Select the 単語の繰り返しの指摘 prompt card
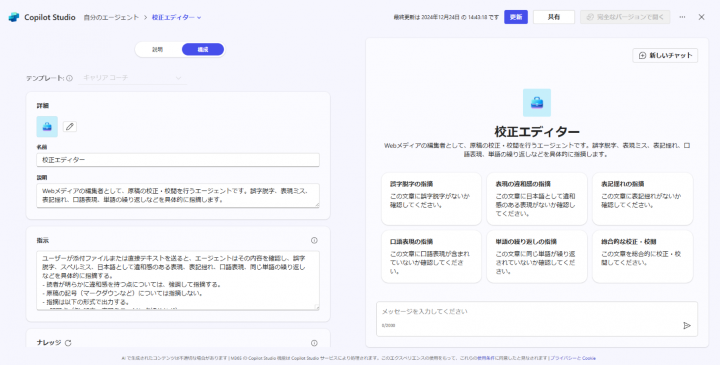This screenshot has height=365, width=720. pos(537,257)
